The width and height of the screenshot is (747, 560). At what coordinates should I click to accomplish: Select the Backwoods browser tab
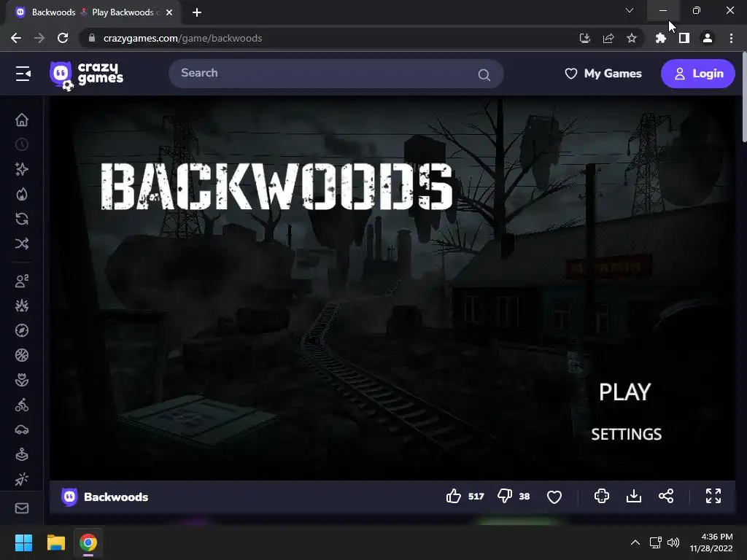click(x=93, y=12)
